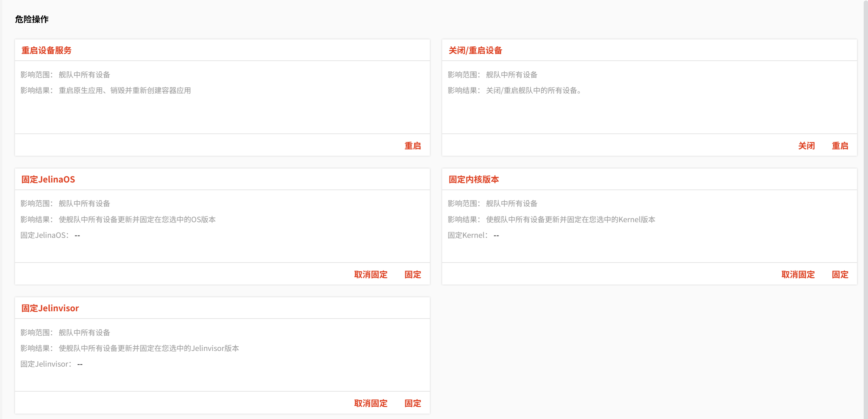Click the vertical scrollbar on the right edge
Viewport: 868px width, 419px height.
(865, 209)
